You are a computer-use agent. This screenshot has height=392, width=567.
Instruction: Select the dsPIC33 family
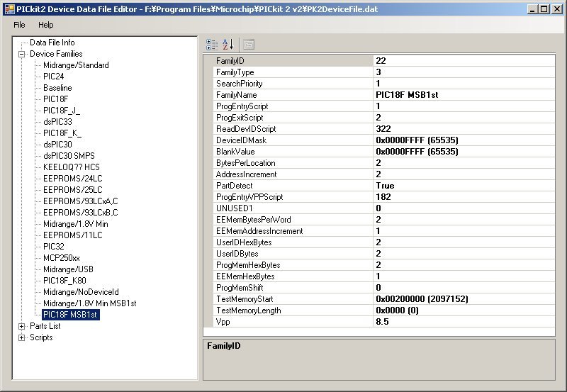pos(57,122)
